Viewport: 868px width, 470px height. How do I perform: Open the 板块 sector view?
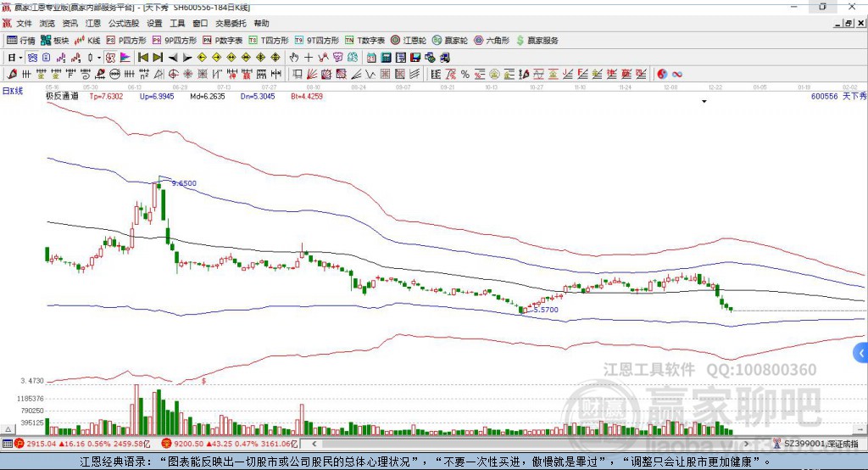[x=55, y=41]
